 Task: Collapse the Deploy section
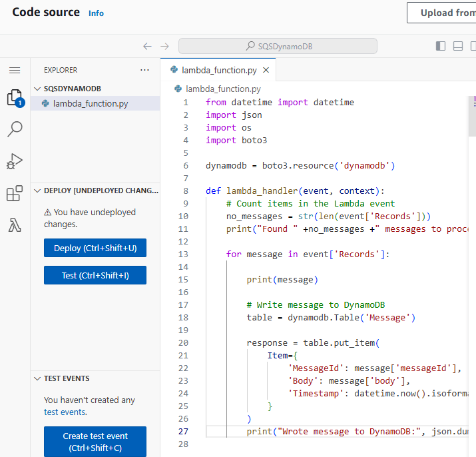pos(37,191)
